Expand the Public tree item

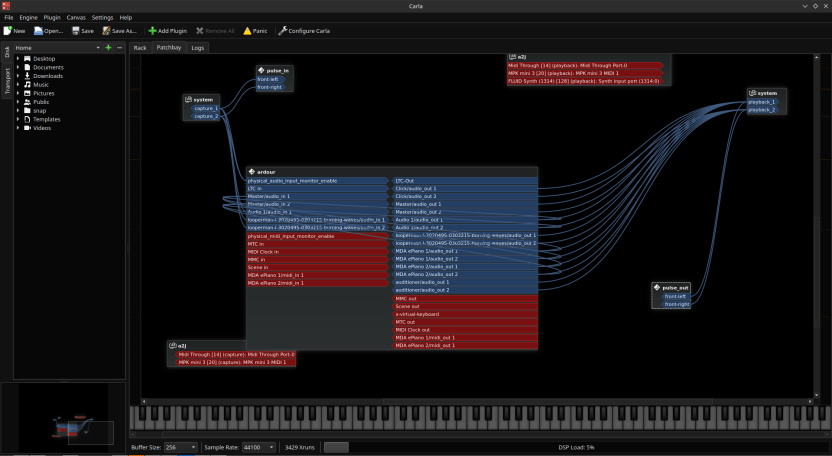[18, 102]
